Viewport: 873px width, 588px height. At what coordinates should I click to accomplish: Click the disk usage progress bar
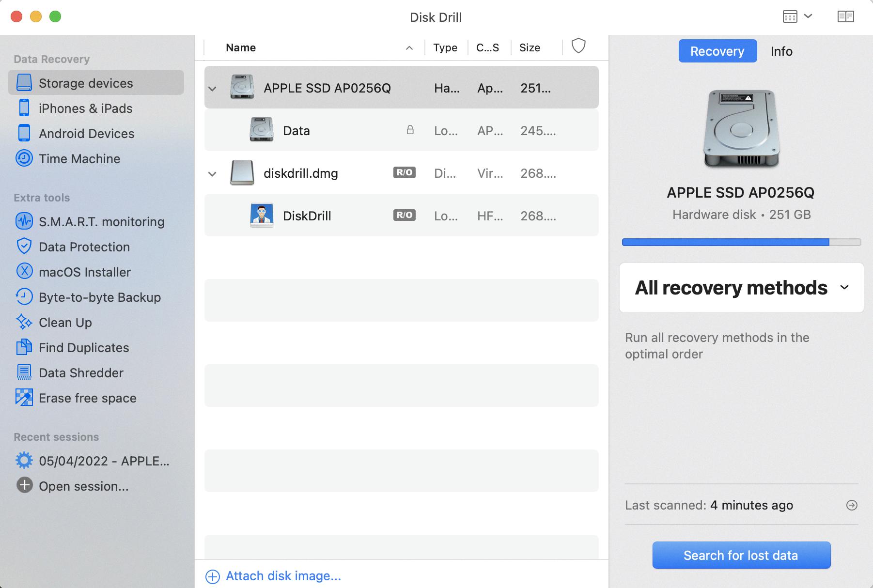(x=741, y=242)
